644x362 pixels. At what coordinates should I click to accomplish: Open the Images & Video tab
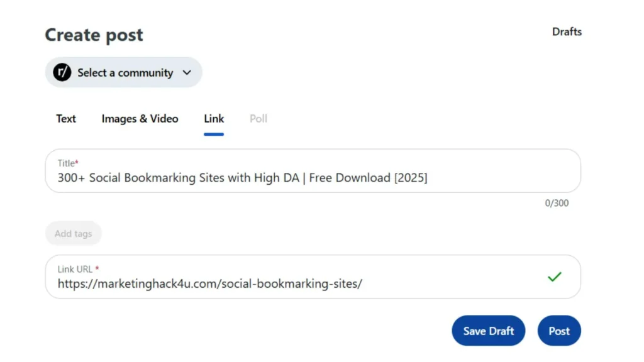pos(140,119)
